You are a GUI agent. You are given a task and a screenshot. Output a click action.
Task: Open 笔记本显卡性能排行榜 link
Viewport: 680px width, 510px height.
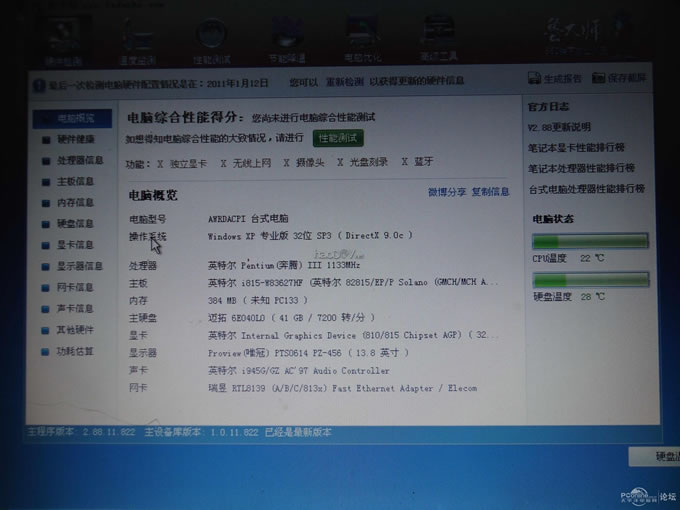[576, 147]
